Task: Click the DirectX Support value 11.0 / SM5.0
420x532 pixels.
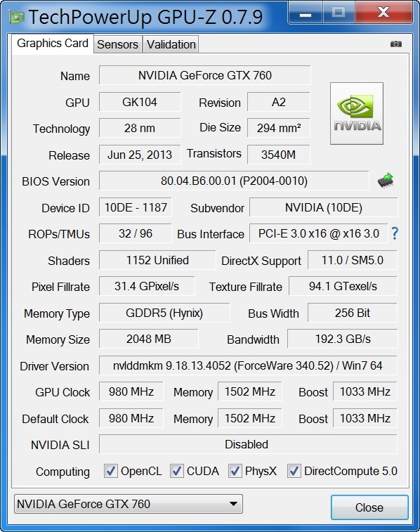Action: pyautogui.click(x=353, y=260)
